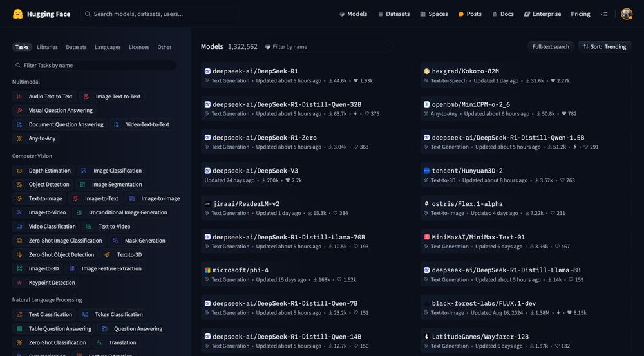
Task: Filter by Image-to-Video task
Action: (41, 212)
